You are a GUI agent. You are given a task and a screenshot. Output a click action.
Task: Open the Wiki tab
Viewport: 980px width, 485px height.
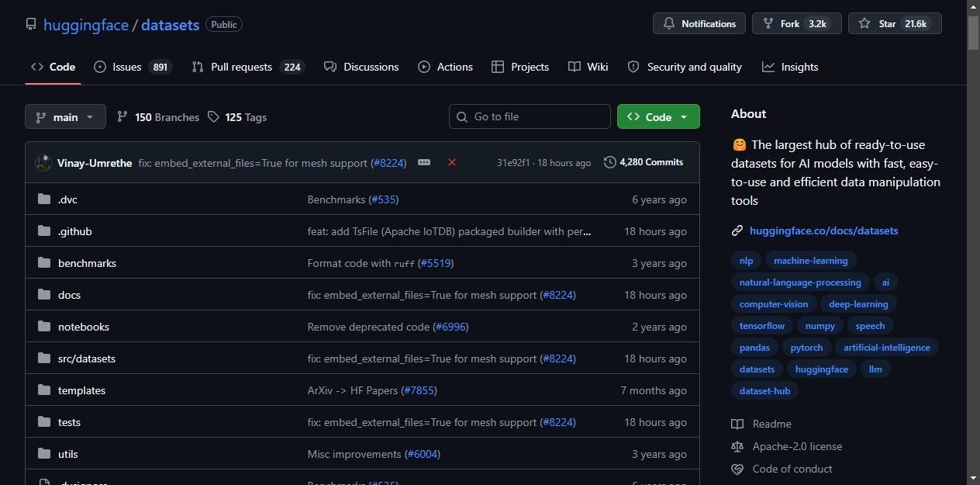[588, 67]
